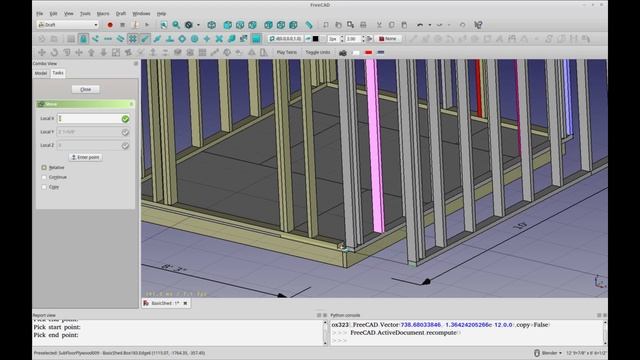Open the Edit menu
Viewport: 640px width, 360px height.
click(53, 13)
